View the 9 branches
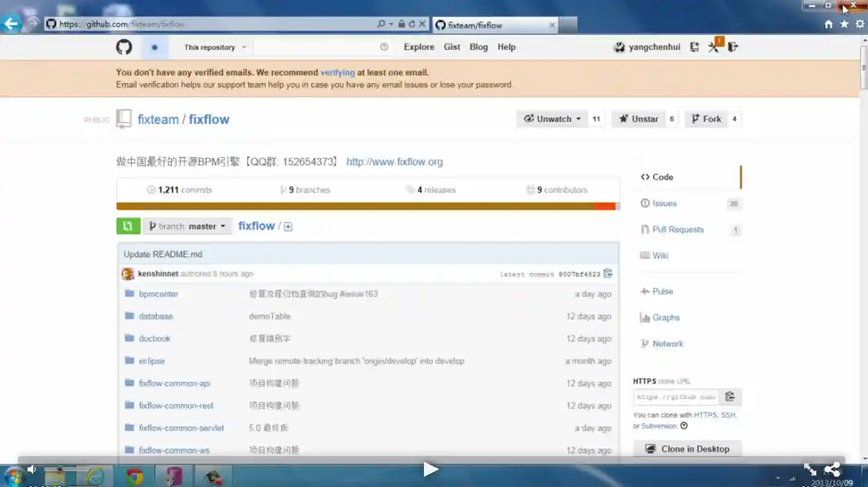 [x=305, y=190]
